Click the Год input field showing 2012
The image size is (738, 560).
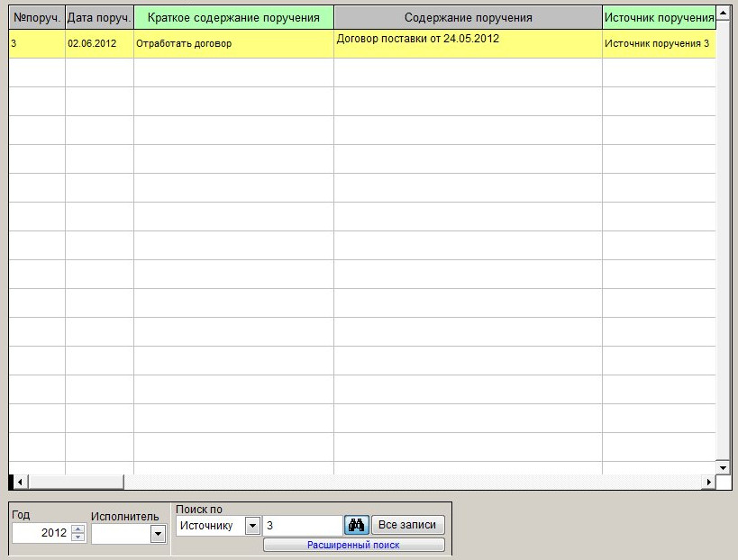coord(41,533)
